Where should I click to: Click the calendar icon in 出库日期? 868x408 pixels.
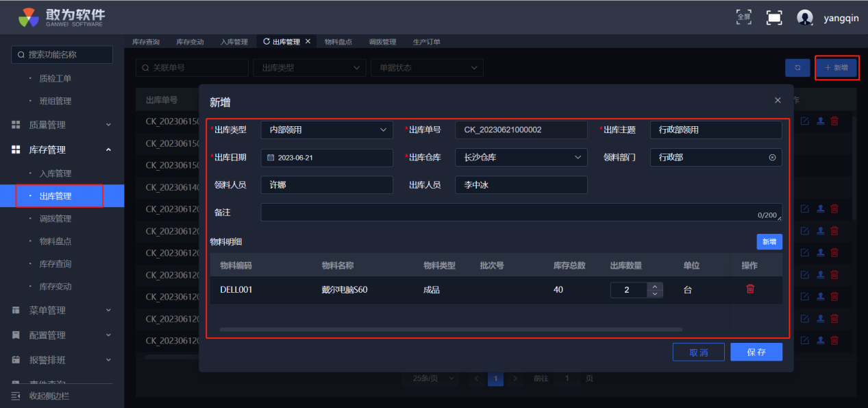pos(271,158)
